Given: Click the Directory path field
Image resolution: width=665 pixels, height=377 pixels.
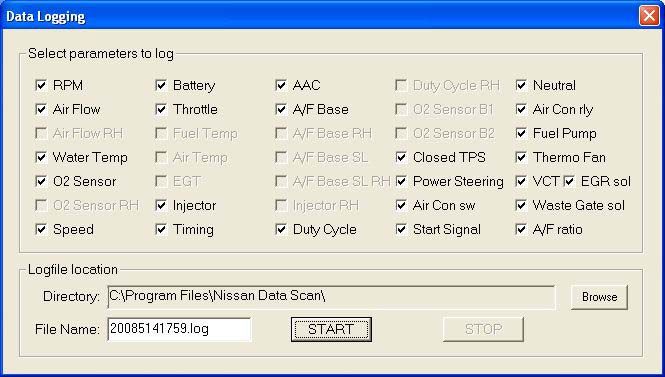Looking at the screenshot, I should 331,297.
